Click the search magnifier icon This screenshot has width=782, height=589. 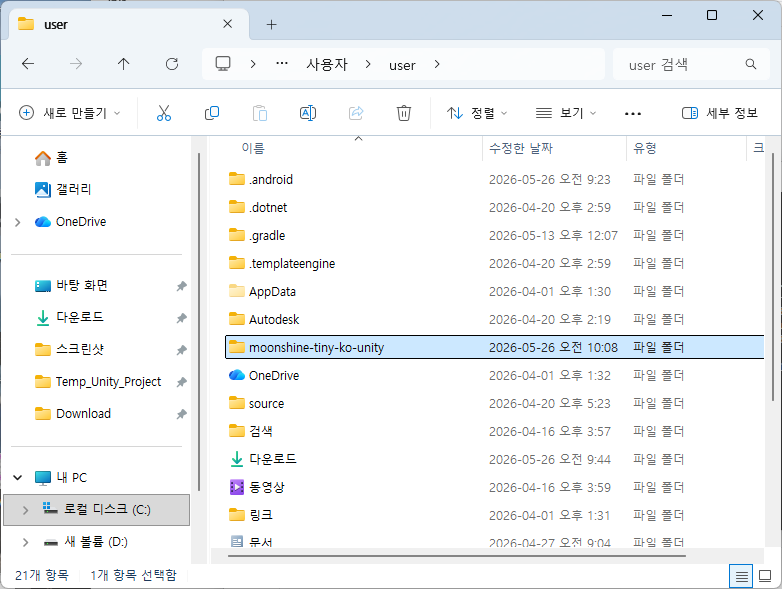751,64
